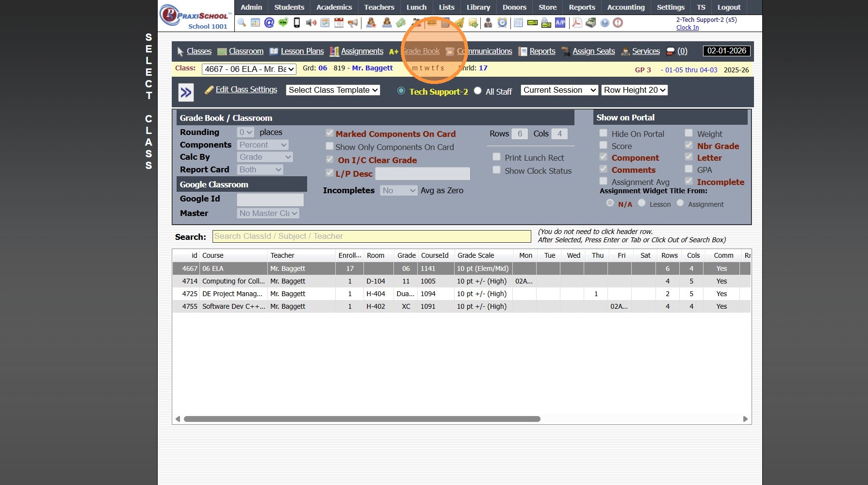868x485 pixels.
Task: Click the PDF document icon
Action: tap(577, 23)
